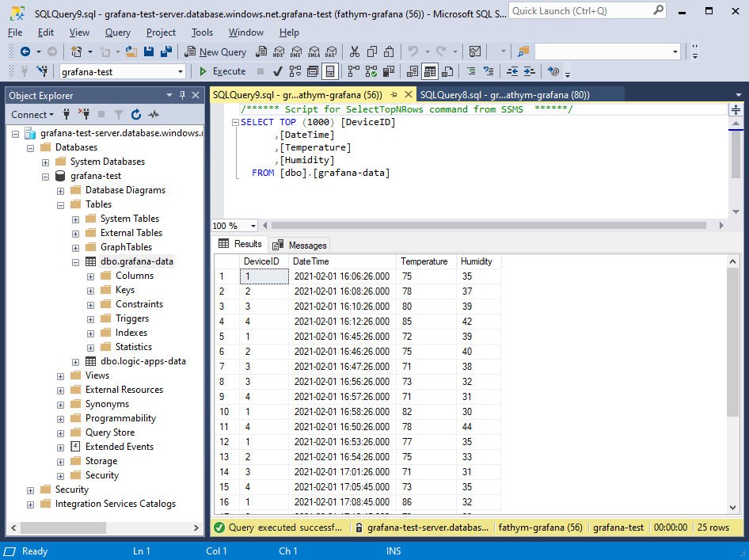
Task: Open the Connect dropdown in Object Explorer
Action: pos(32,115)
